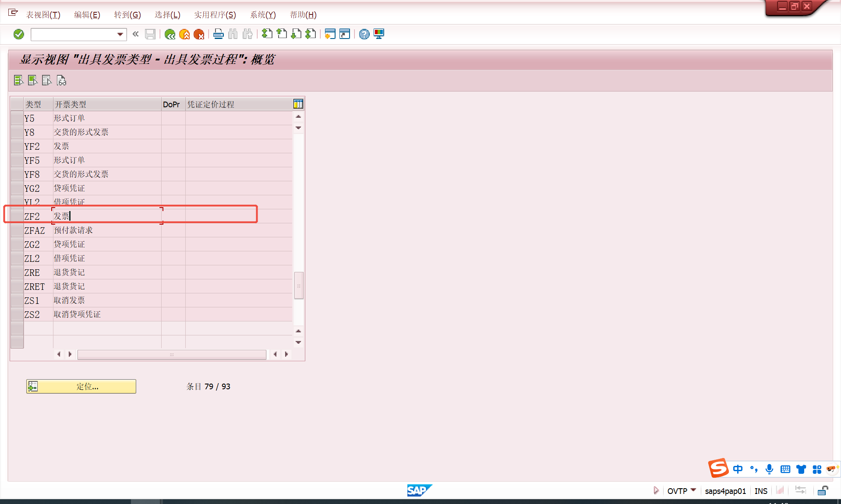Viewport: 841px width, 504px height.
Task: Open the Help question mark icon
Action: point(364,34)
